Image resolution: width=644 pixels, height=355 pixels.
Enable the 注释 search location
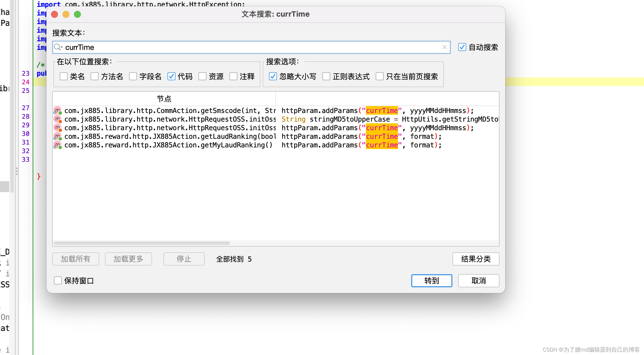click(233, 77)
